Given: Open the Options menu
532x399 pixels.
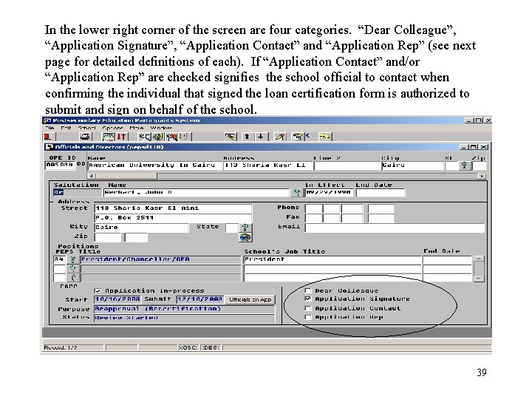Looking at the screenshot, I should (112, 128).
